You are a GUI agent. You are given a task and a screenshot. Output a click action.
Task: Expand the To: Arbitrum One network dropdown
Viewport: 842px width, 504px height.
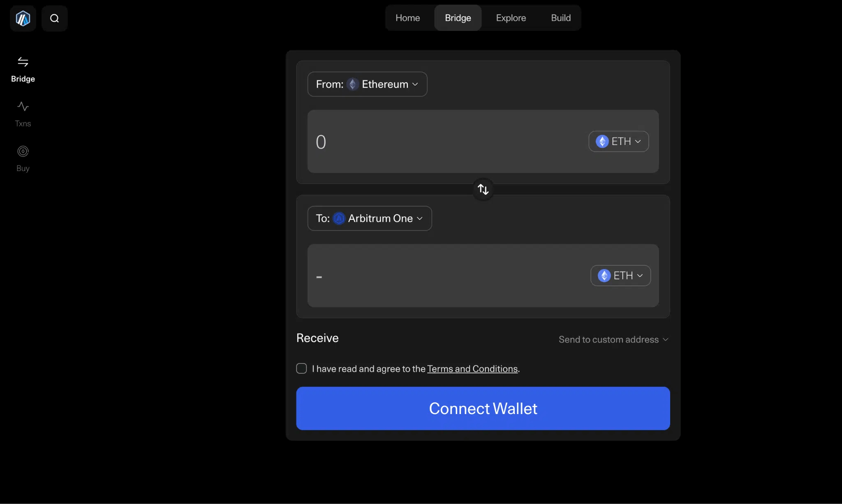pyautogui.click(x=370, y=218)
